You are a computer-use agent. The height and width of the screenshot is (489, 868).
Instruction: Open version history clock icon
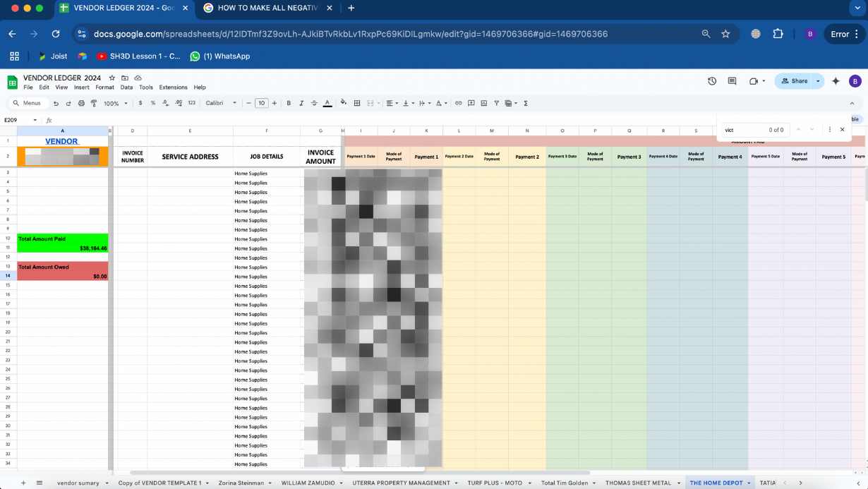coord(712,81)
